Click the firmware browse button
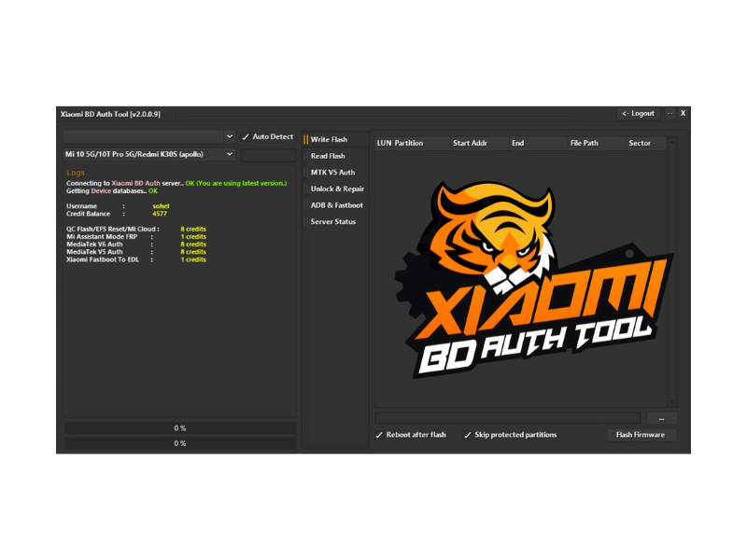The height and width of the screenshot is (560, 747). tap(661, 418)
